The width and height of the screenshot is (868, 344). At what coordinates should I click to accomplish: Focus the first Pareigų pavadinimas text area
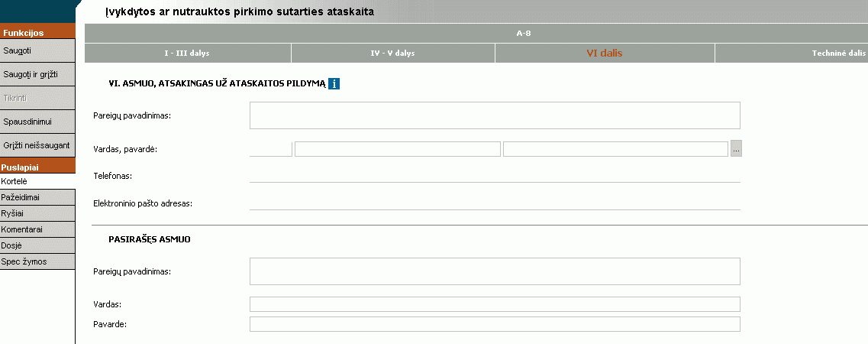coord(495,115)
